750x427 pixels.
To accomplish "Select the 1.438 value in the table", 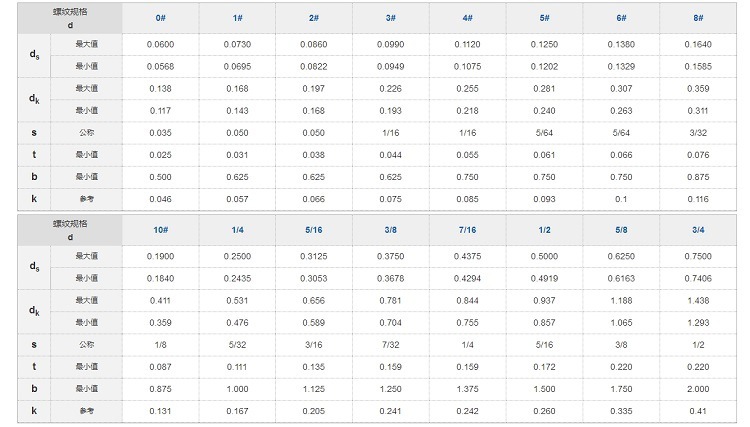I will point(698,300).
